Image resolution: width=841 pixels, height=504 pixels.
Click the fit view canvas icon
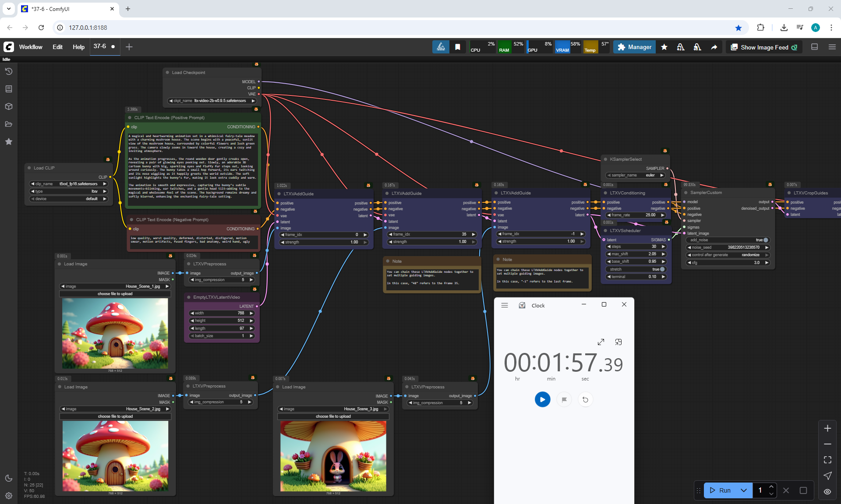[827, 460]
